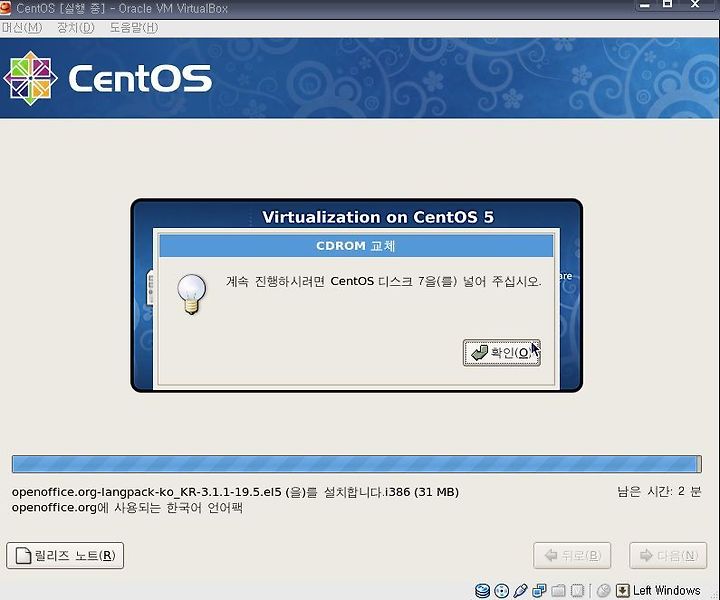This screenshot has height=600, width=720.
Task: Click the Virtualization on CentOS 5 heading
Action: pyautogui.click(x=377, y=217)
